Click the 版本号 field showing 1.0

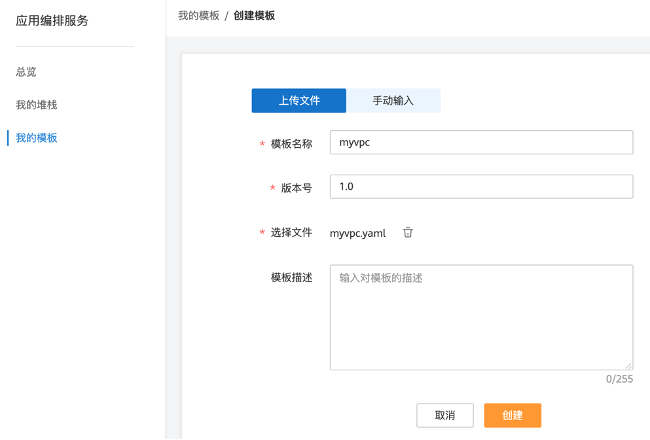pyautogui.click(x=481, y=187)
